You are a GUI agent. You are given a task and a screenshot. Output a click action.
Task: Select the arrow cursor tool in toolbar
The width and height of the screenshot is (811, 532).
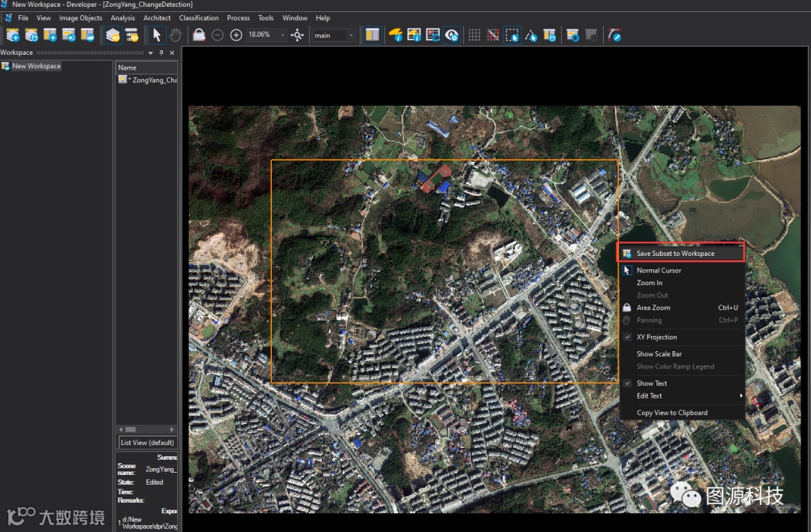click(x=157, y=35)
